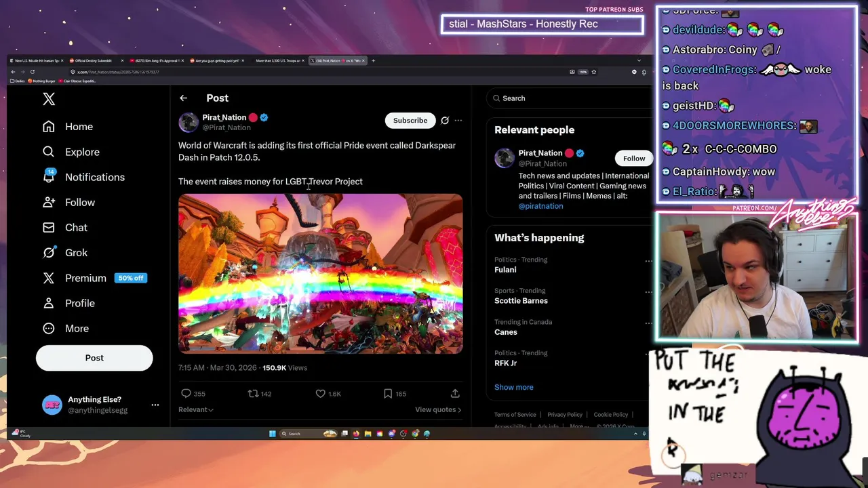Click the X Search input field

[570, 98]
